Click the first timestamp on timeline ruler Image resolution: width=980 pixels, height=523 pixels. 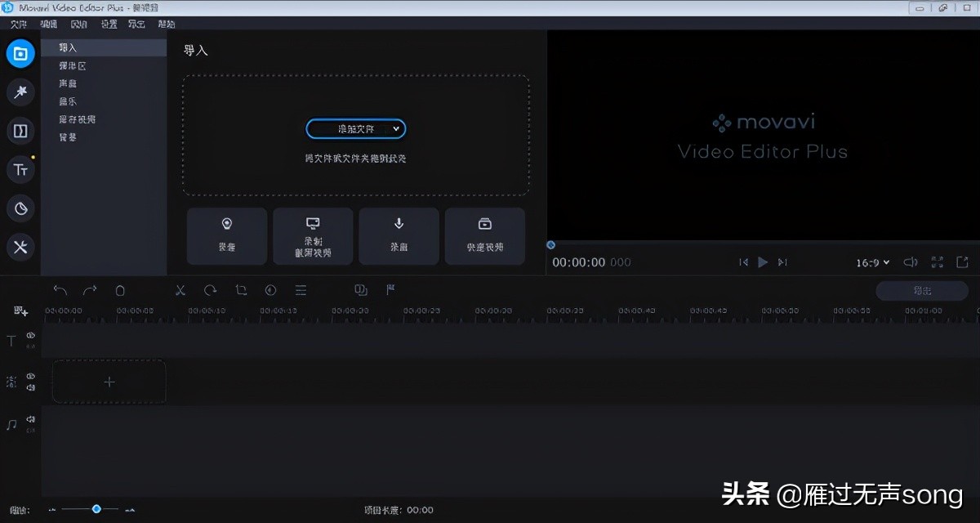point(64,311)
